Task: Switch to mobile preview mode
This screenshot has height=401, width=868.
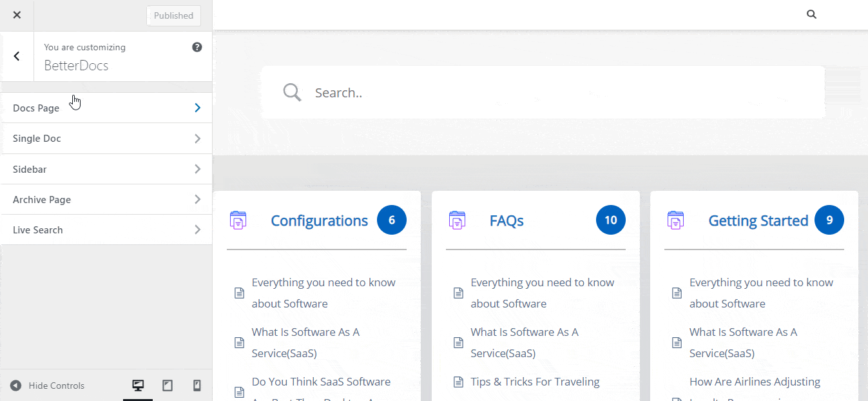Action: coord(197,385)
